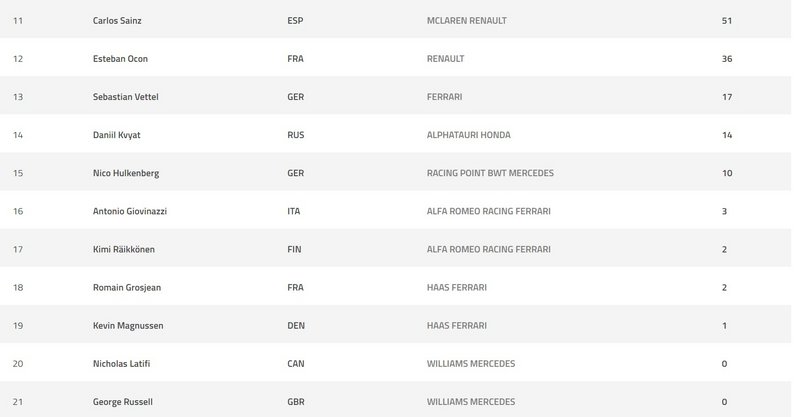Click Kevin Magnussen's name

coord(127,325)
